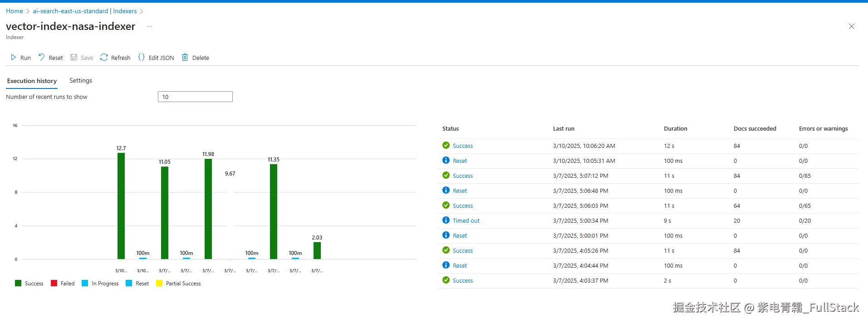Image resolution: width=868 pixels, height=323 pixels.
Task: Click info icon for 10:05:31 AM Reset run
Action: point(446,160)
